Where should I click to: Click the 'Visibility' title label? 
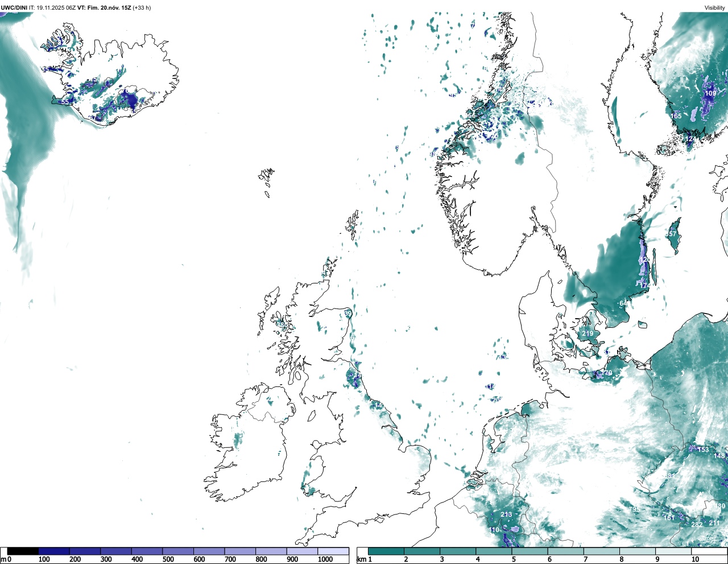tap(714, 8)
